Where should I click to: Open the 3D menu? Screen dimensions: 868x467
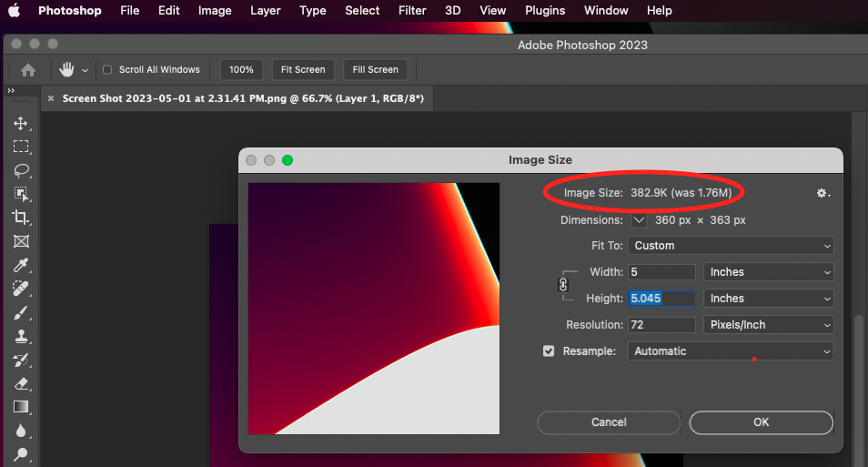[453, 11]
